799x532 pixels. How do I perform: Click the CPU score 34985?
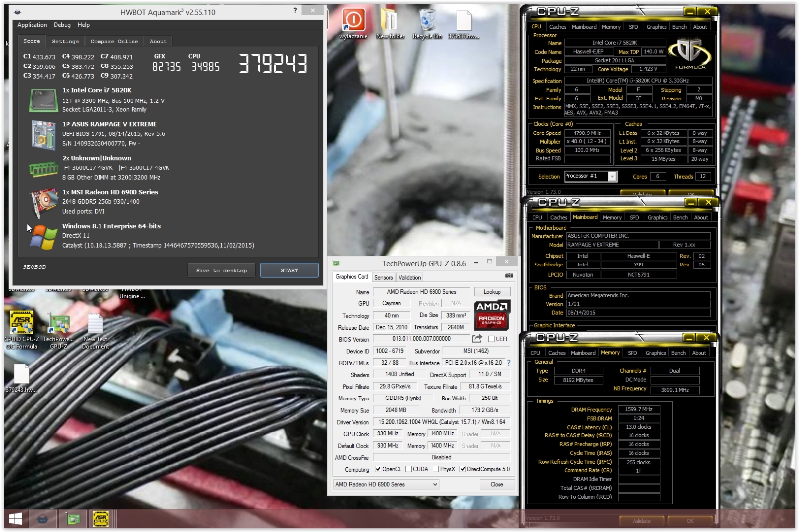(205, 67)
